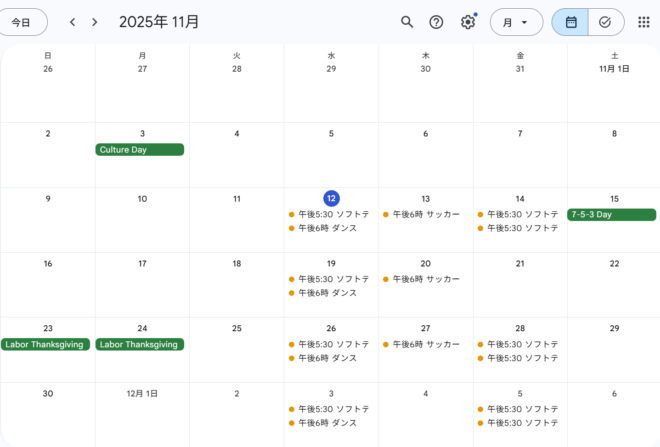Go to previous month arrow
The height and width of the screenshot is (447, 660).
click(72, 22)
